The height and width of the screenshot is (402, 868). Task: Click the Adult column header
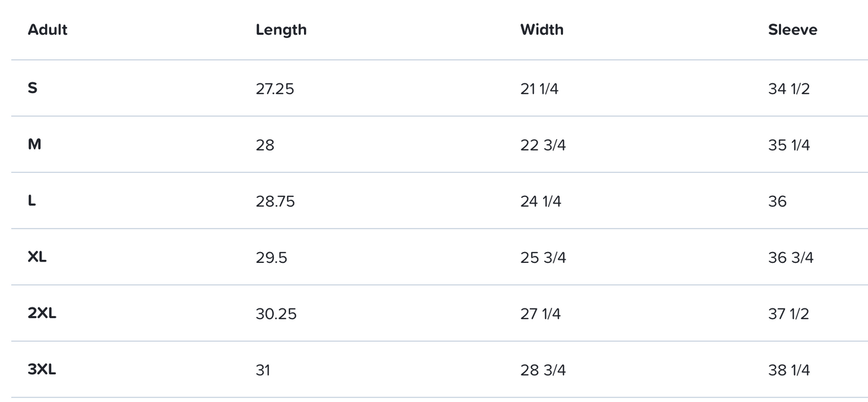tap(47, 29)
